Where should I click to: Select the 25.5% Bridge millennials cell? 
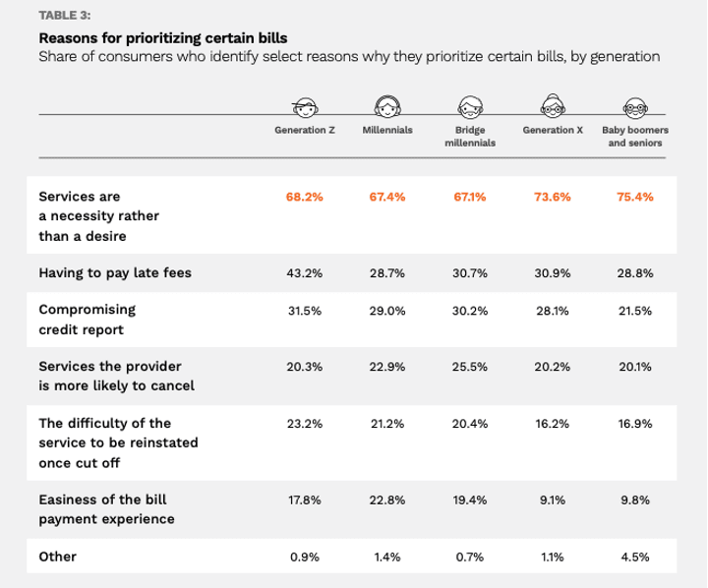[x=469, y=367]
